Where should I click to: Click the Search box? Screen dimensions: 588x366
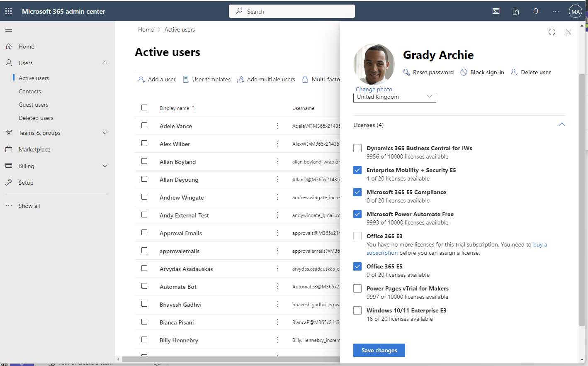[x=292, y=11]
